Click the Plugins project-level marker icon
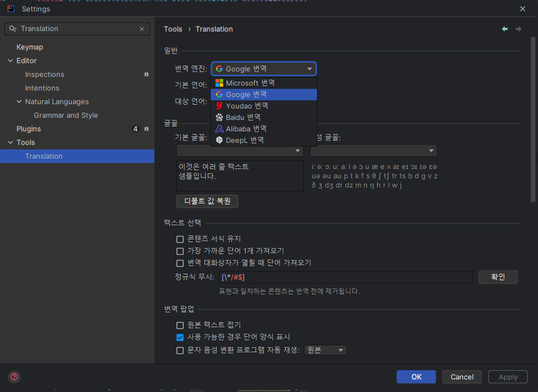The height and width of the screenshot is (392, 538). [x=147, y=129]
